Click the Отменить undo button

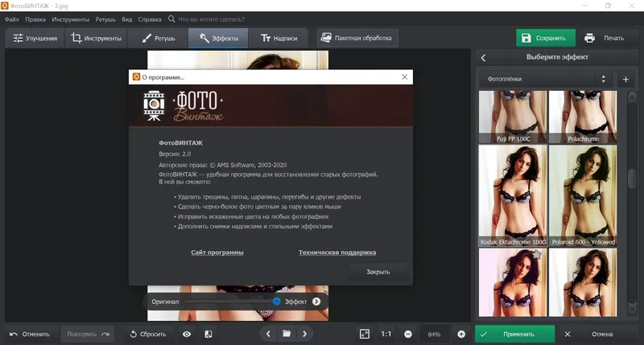[31, 334]
